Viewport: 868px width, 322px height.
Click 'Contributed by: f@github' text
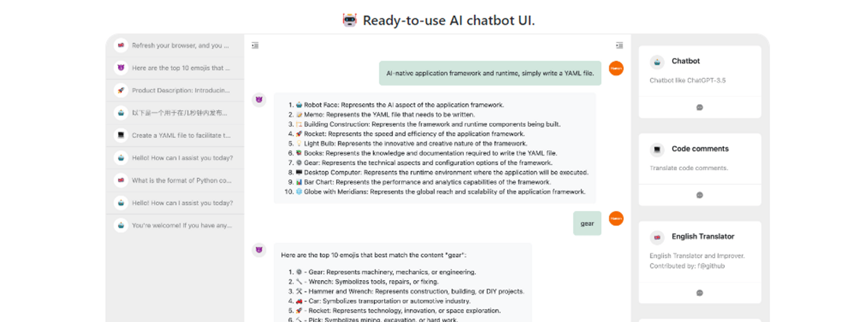(687, 266)
